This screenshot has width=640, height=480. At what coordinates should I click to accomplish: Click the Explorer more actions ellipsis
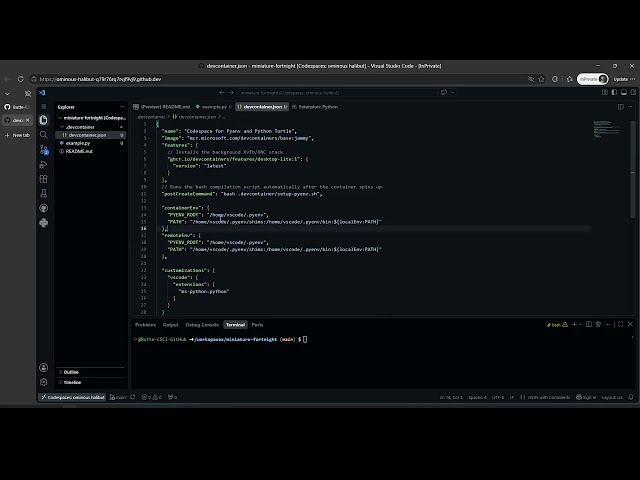122,107
